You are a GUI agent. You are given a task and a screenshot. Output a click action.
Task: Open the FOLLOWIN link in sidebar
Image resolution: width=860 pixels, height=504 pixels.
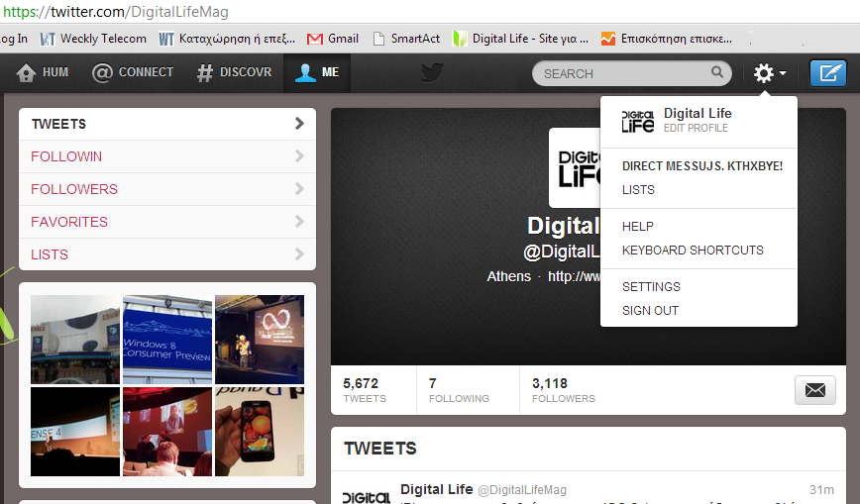point(66,156)
